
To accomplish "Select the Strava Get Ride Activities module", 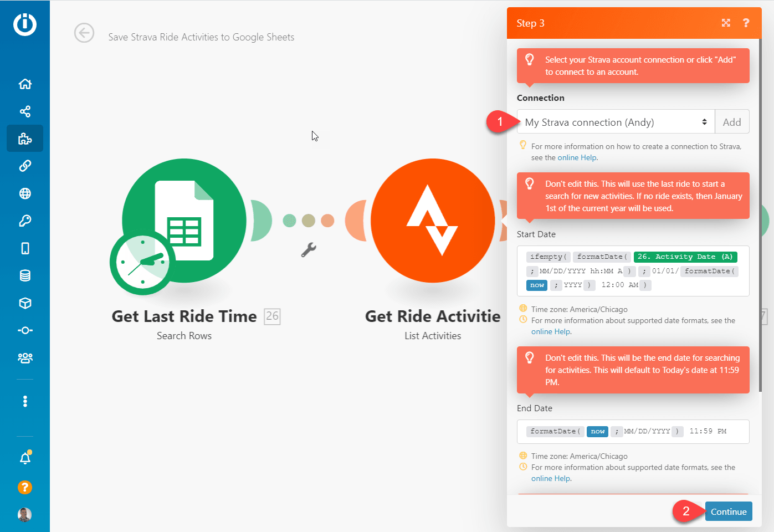I will tap(433, 221).
